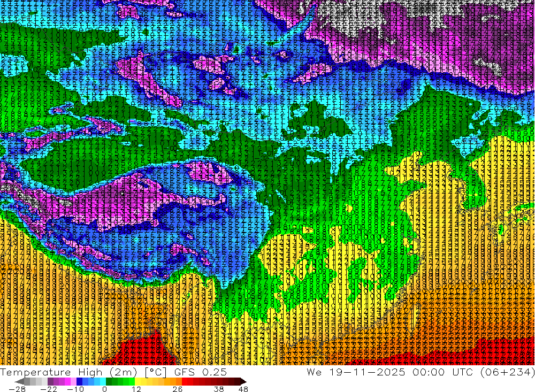This screenshot has width=535, height=392.
Task: Click the light pink swatch before -10
Action: (73, 381)
